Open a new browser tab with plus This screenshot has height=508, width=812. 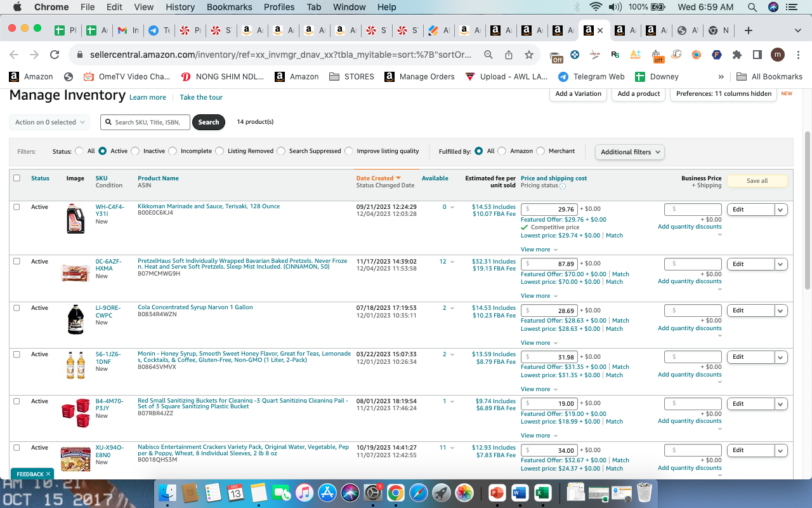coord(749,30)
